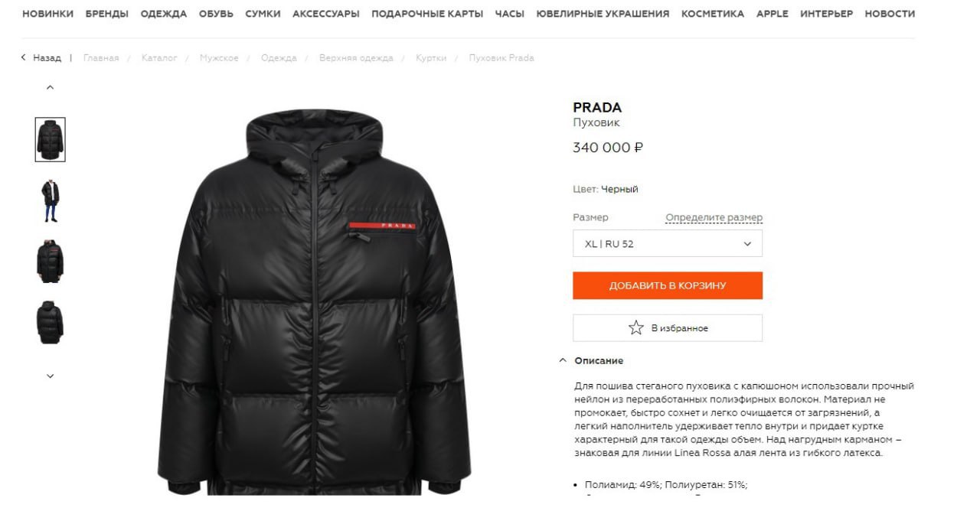Open the Apple menu category
This screenshot has width=980, height=511.
773,14
